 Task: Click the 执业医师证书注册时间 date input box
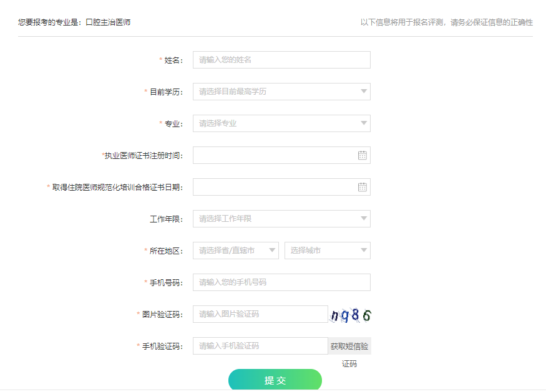coord(275,155)
